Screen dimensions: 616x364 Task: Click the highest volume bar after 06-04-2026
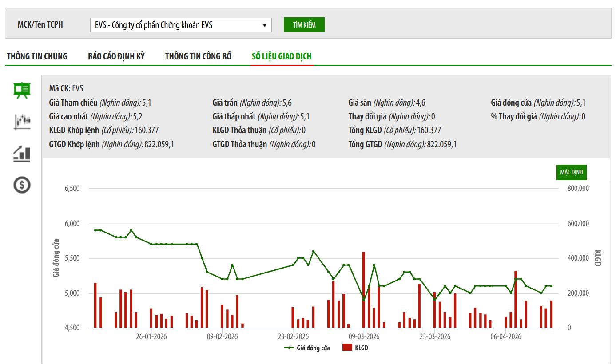pyautogui.click(x=516, y=299)
